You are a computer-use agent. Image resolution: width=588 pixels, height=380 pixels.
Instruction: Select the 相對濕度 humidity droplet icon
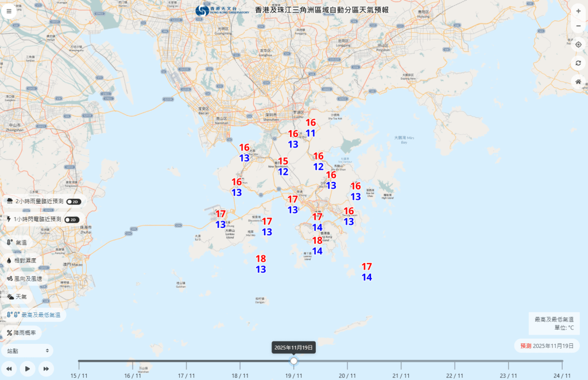tap(8, 261)
